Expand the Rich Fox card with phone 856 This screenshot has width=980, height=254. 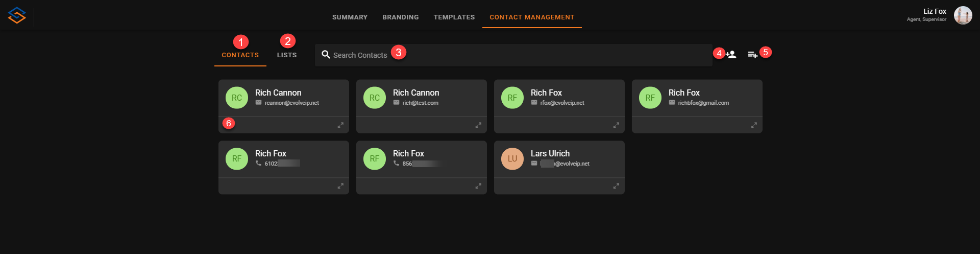(478, 186)
